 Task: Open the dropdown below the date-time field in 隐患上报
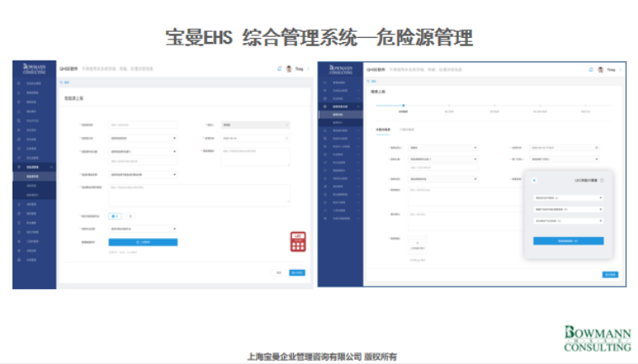tap(565, 159)
